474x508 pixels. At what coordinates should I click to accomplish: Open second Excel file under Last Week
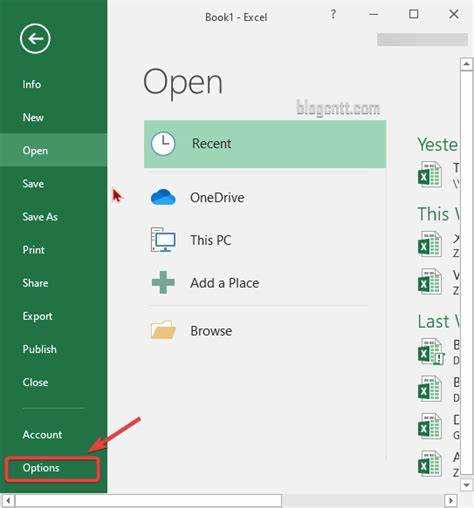[x=430, y=389]
